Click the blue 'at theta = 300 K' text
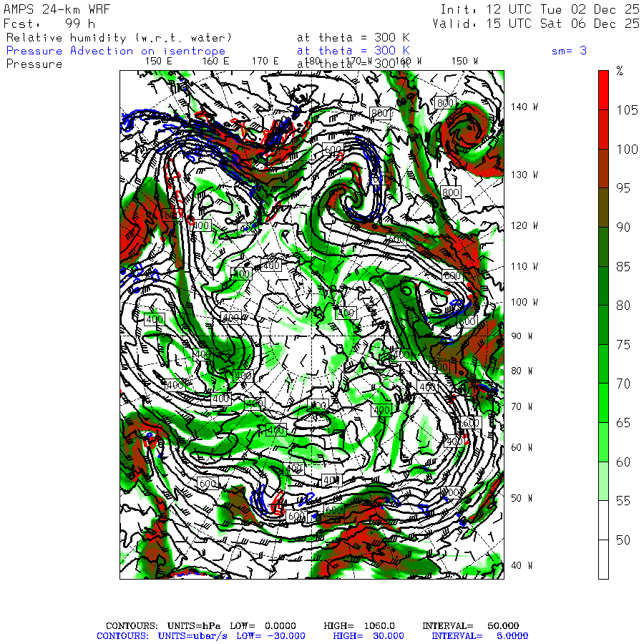 (x=353, y=51)
